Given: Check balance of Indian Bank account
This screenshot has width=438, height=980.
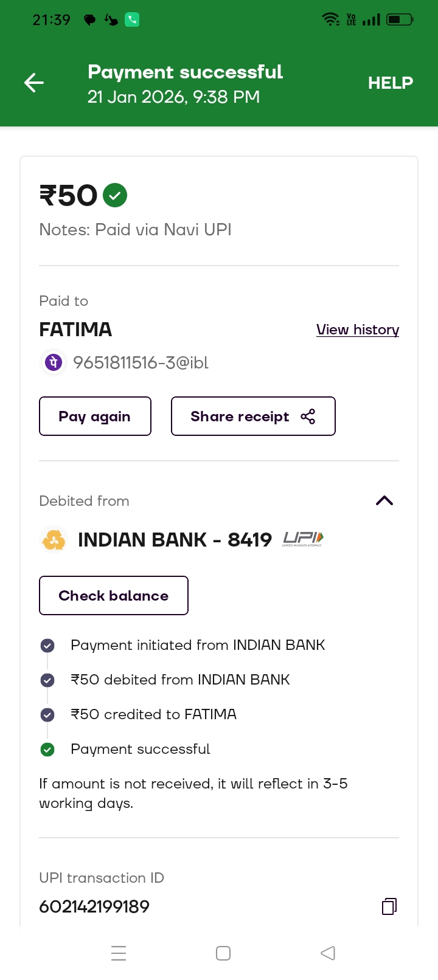Looking at the screenshot, I should coord(114,596).
